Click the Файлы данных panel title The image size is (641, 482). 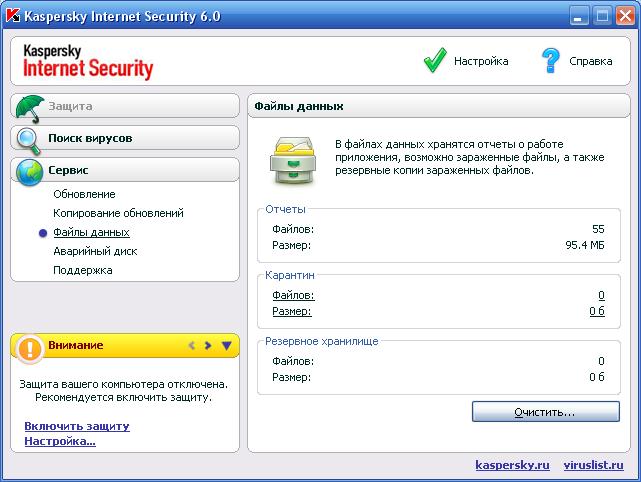(299, 106)
